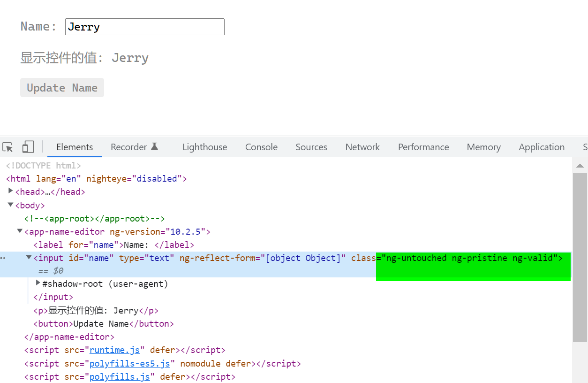Click the Elements panel vertical scrollbar thumb
The height and width of the screenshot is (383, 588).
click(580, 258)
